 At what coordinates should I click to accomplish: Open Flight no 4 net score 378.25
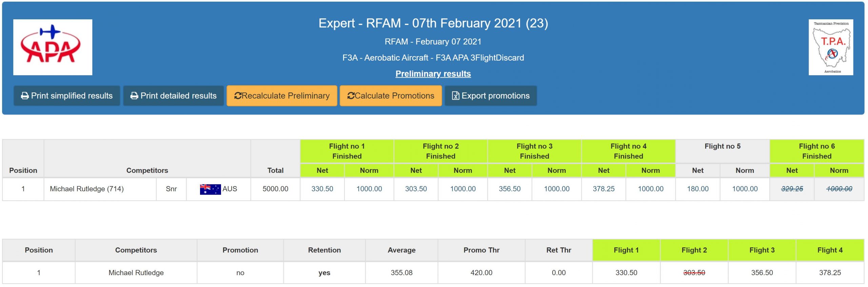(603, 189)
